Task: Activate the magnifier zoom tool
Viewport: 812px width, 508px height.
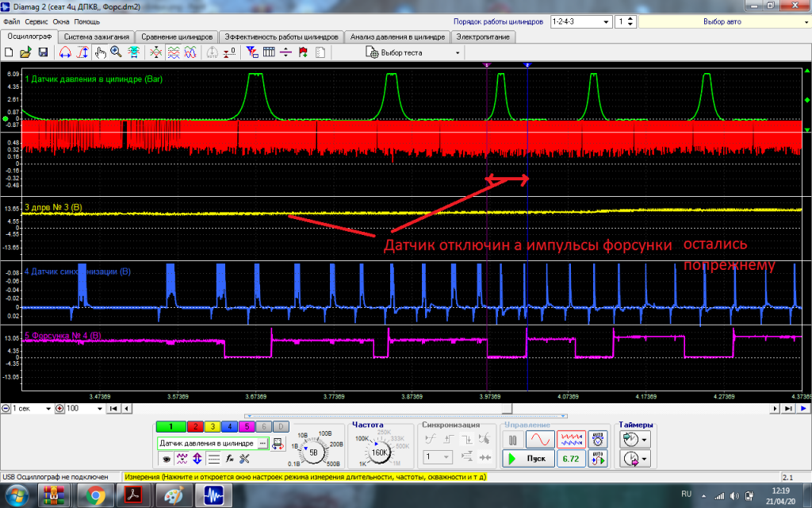Action: point(116,52)
